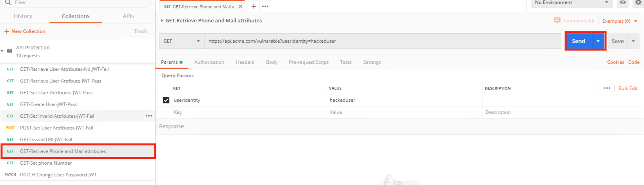This screenshot has width=644, height=185.
Task: Open tab options three-dot menu
Action: coord(265,6)
